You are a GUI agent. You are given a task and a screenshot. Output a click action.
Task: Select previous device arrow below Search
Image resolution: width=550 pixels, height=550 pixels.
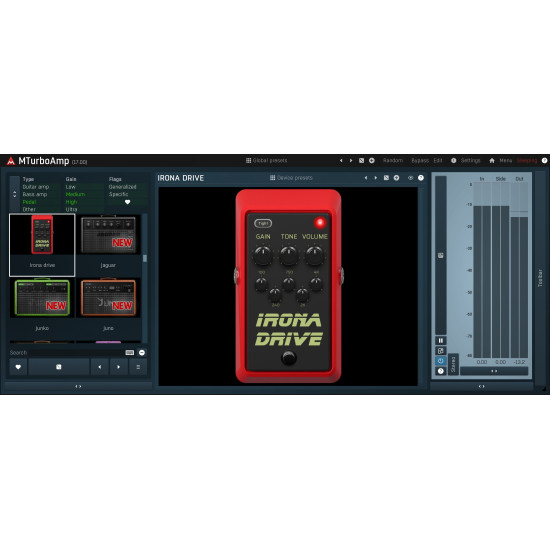coord(100,367)
